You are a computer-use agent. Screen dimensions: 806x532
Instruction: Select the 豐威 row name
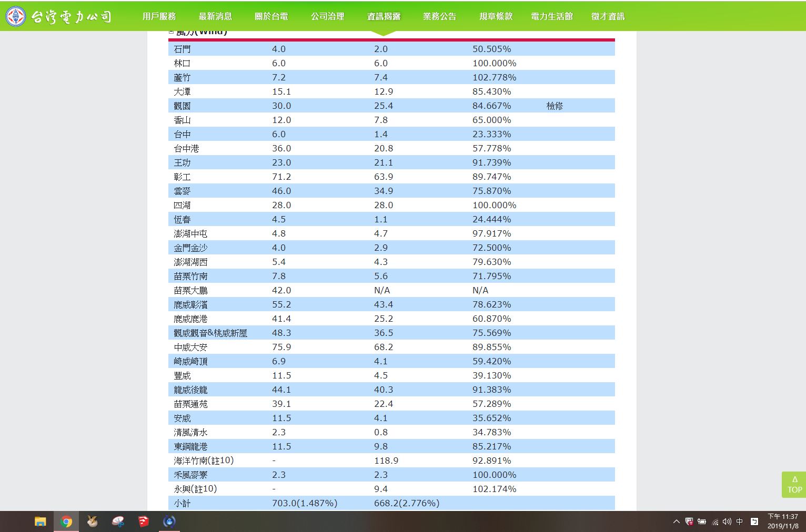pyautogui.click(x=182, y=375)
